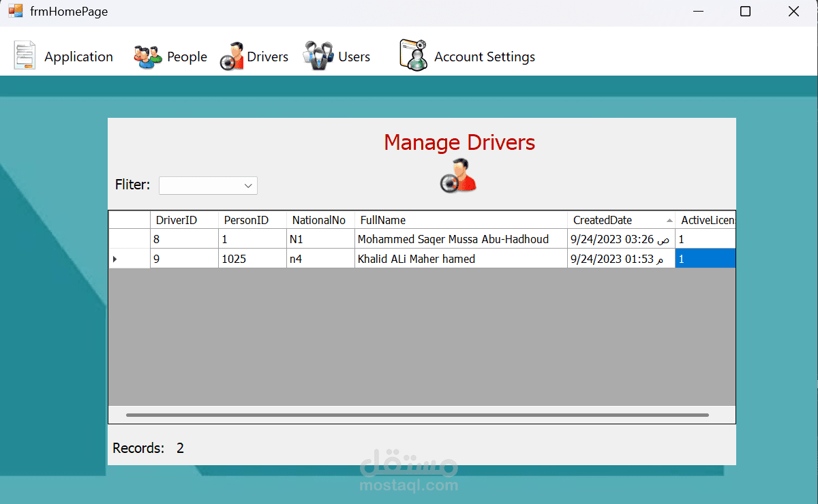Maximize the frmHomePage window

pyautogui.click(x=745, y=12)
